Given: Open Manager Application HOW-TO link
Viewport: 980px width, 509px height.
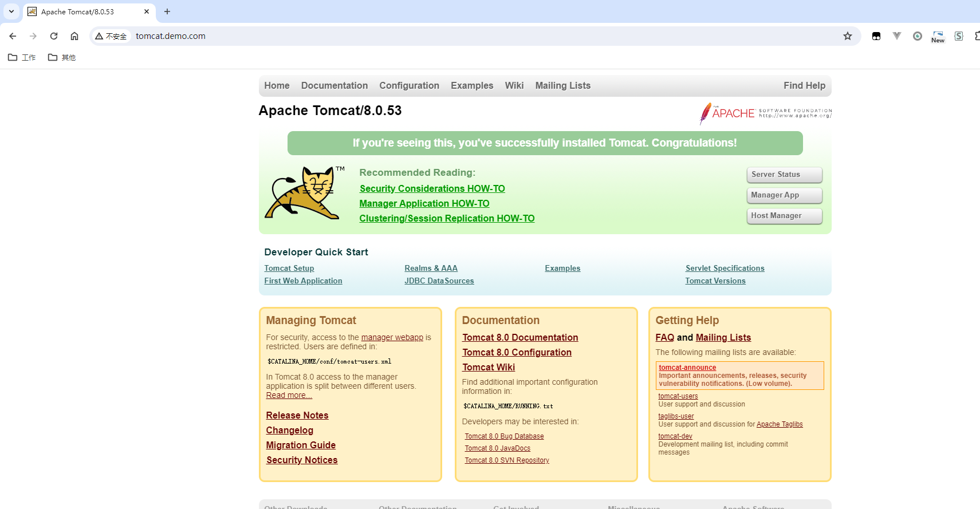Looking at the screenshot, I should click(x=424, y=203).
